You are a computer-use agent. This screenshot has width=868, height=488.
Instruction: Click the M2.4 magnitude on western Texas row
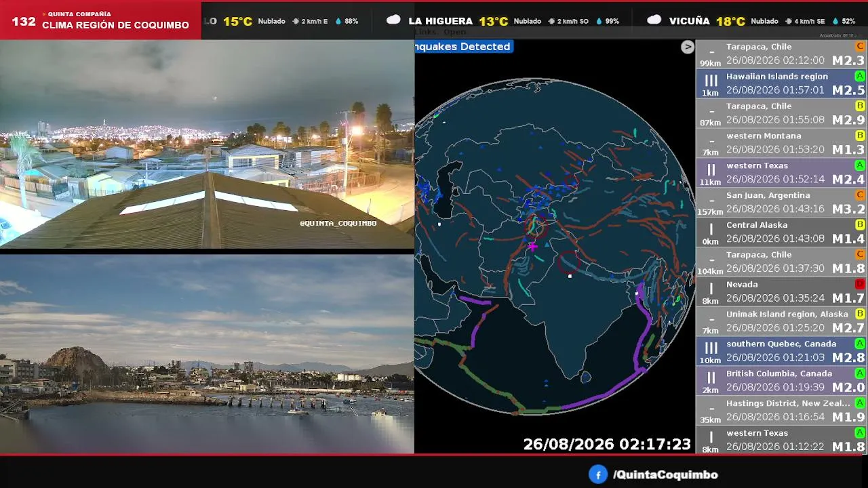coord(848,180)
